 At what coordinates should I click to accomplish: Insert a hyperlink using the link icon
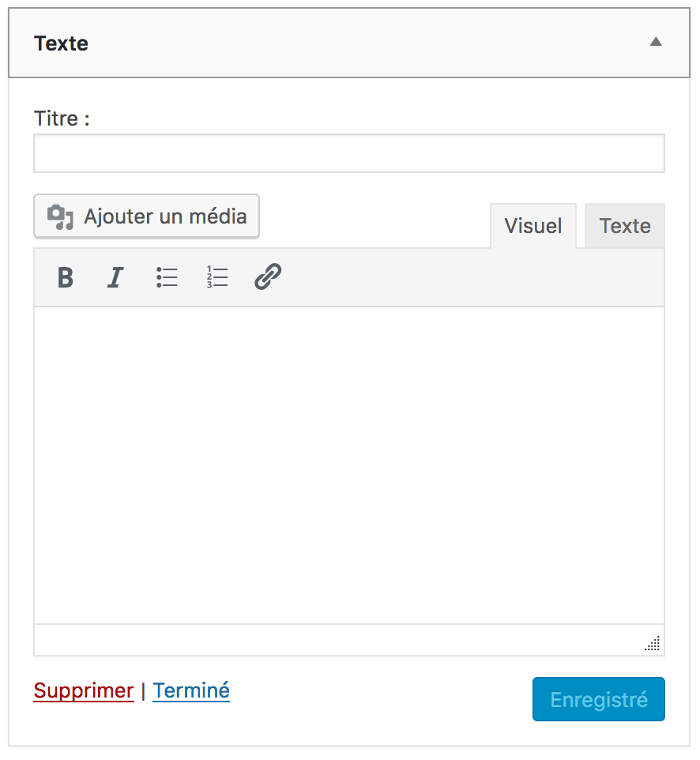(267, 277)
